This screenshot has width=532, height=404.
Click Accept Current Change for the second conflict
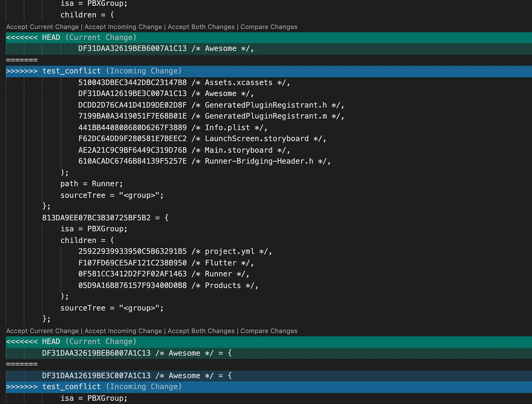[x=42, y=331]
